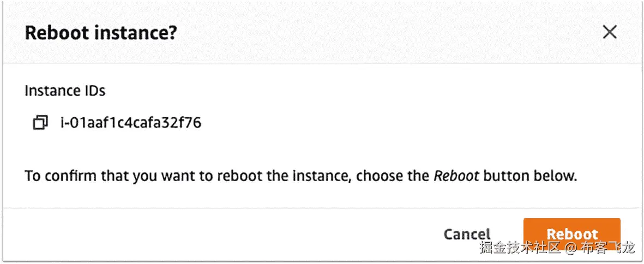Close the Reboot instance dialog
The width and height of the screenshot is (644, 264).
(x=609, y=32)
